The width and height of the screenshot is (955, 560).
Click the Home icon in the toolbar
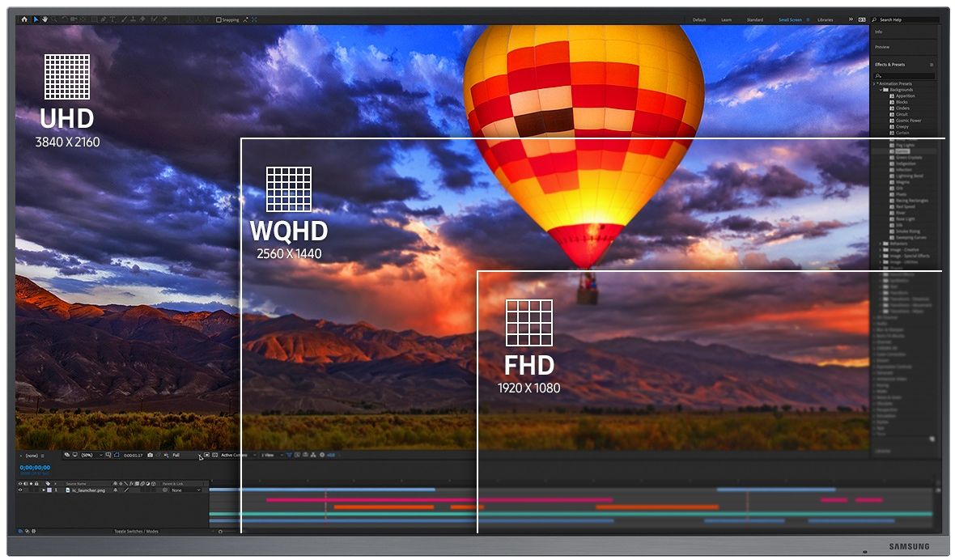coord(24,19)
